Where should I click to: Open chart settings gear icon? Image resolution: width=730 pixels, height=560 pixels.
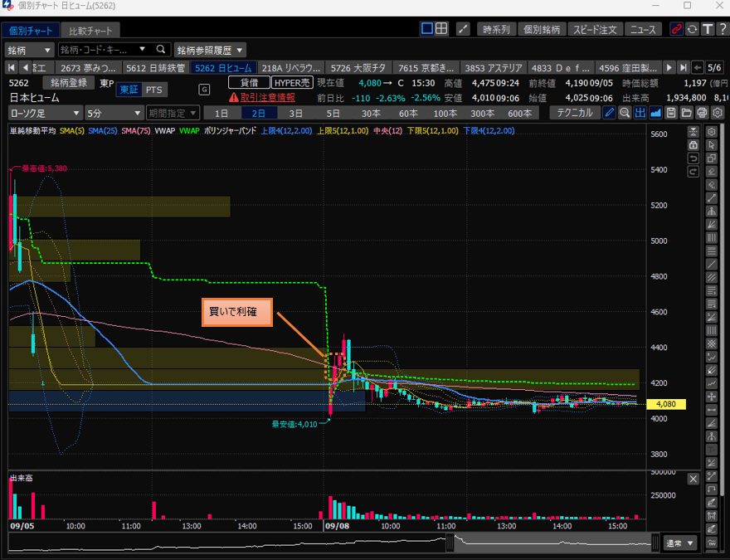pyautogui.click(x=716, y=113)
